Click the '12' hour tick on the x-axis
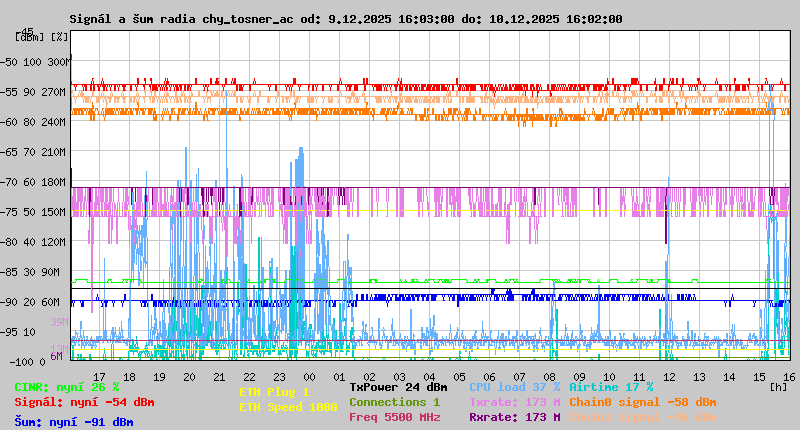Image resolution: width=800 pixels, height=430 pixels. (x=670, y=377)
